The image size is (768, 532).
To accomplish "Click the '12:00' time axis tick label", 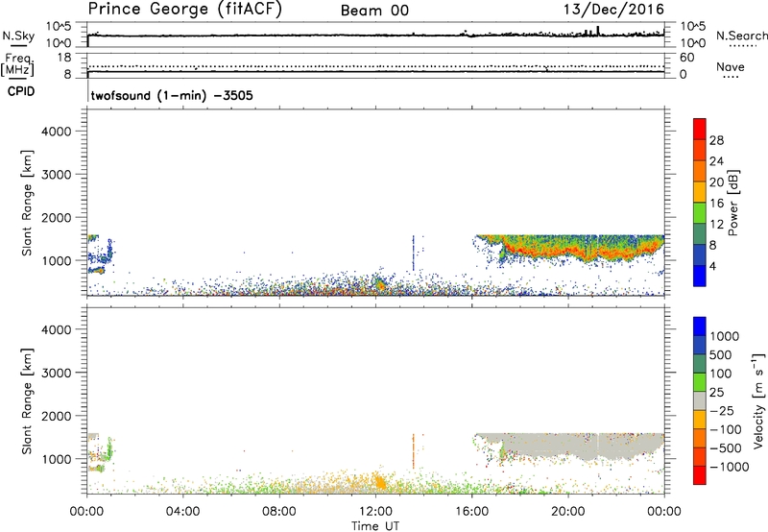I will click(375, 512).
